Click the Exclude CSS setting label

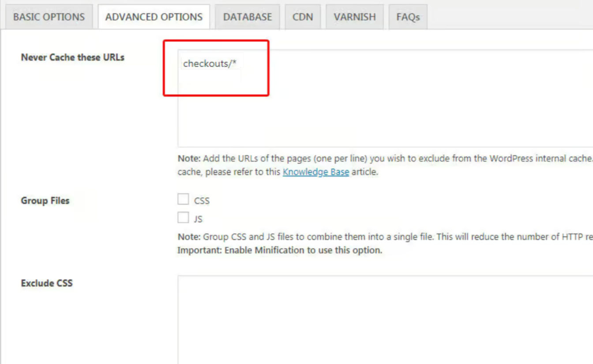pos(47,283)
